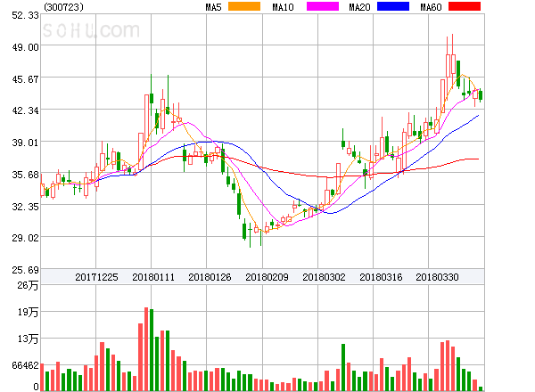Click the 66462 volume axis label
This screenshot has height=392, width=535.
tap(25, 365)
